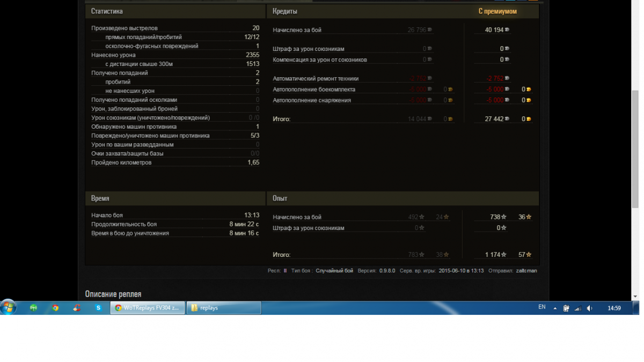
Task: Click the base experience value 492
Action: pyautogui.click(x=413, y=217)
